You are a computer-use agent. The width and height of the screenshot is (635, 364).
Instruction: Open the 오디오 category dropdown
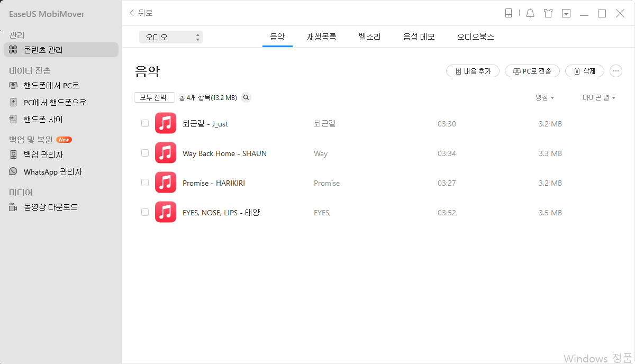pos(171,37)
